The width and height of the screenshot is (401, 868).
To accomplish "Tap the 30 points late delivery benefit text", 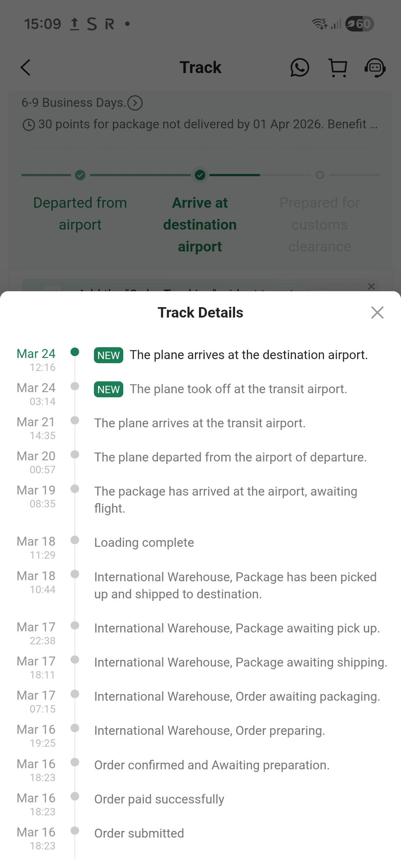I will [x=207, y=124].
